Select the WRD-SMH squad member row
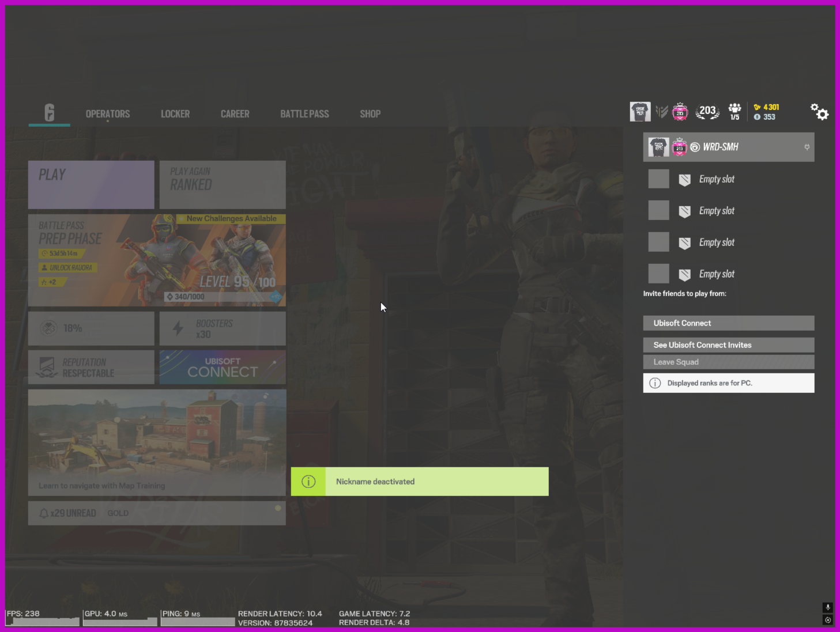Image resolution: width=840 pixels, height=632 pixels. [729, 147]
